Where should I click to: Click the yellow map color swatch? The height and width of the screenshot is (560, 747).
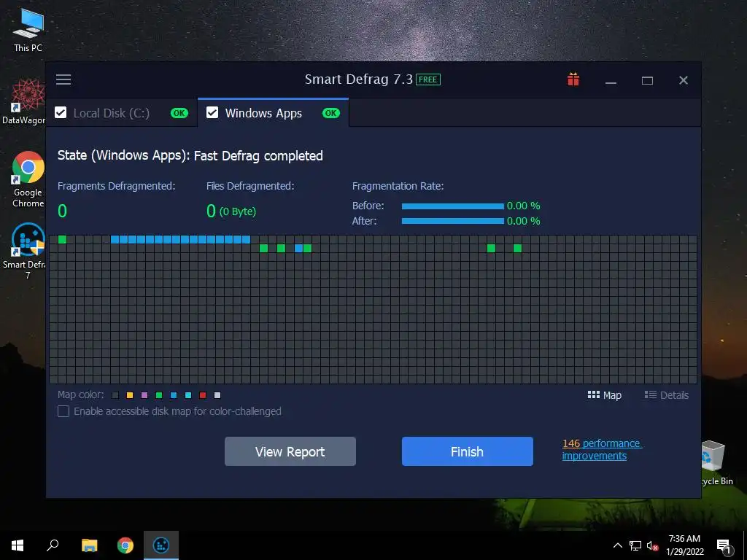pos(130,395)
